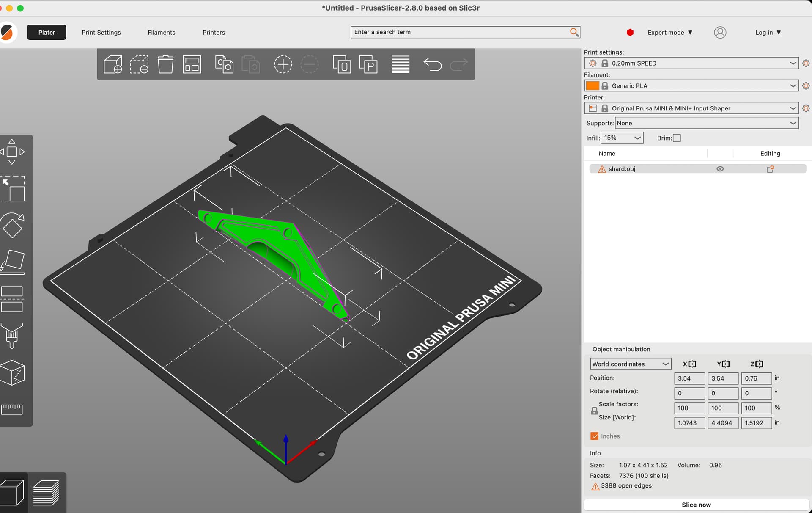Click the Arrange objects icon
Image resolution: width=812 pixels, height=513 pixels.
click(192, 64)
